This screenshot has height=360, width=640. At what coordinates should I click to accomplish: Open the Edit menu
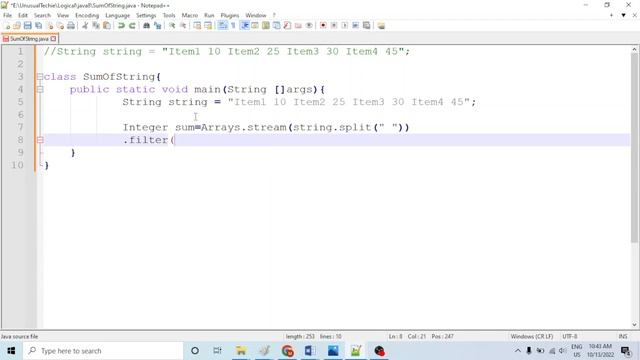(x=23, y=15)
